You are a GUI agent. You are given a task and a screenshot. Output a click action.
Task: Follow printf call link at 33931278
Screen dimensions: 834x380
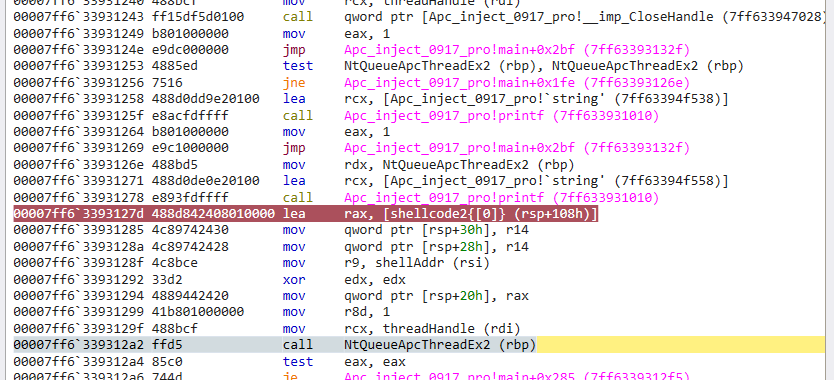502,197
